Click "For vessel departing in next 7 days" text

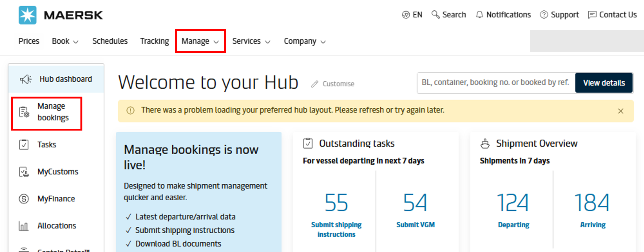(x=363, y=161)
